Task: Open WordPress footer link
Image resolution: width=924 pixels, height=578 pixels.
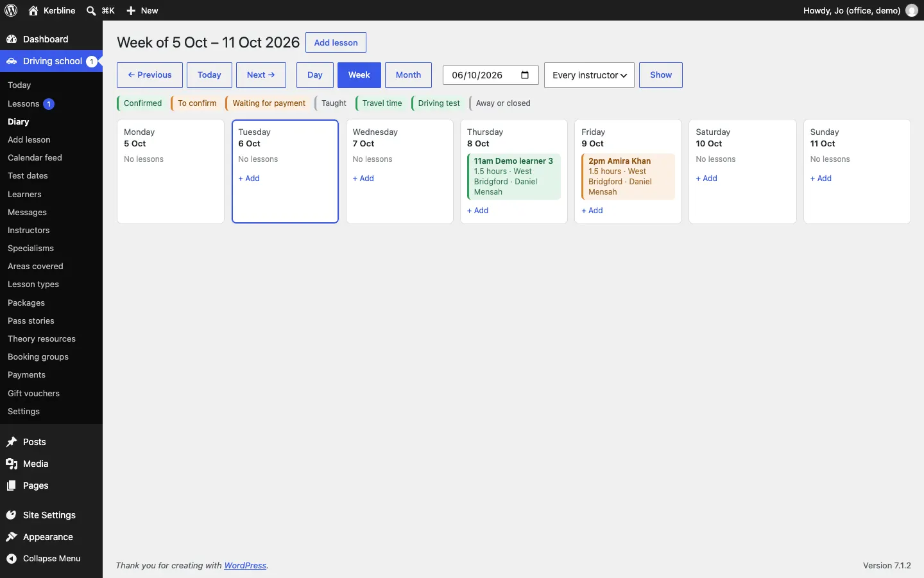Action: pos(245,566)
